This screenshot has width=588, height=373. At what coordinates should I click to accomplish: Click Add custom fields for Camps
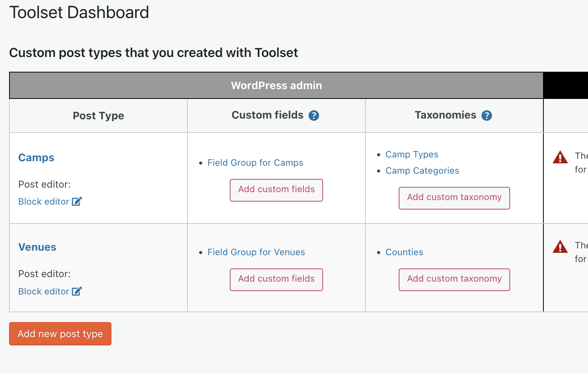point(276,190)
